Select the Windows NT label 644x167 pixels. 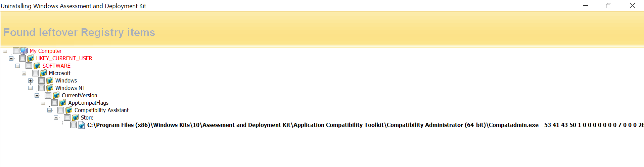tap(71, 88)
